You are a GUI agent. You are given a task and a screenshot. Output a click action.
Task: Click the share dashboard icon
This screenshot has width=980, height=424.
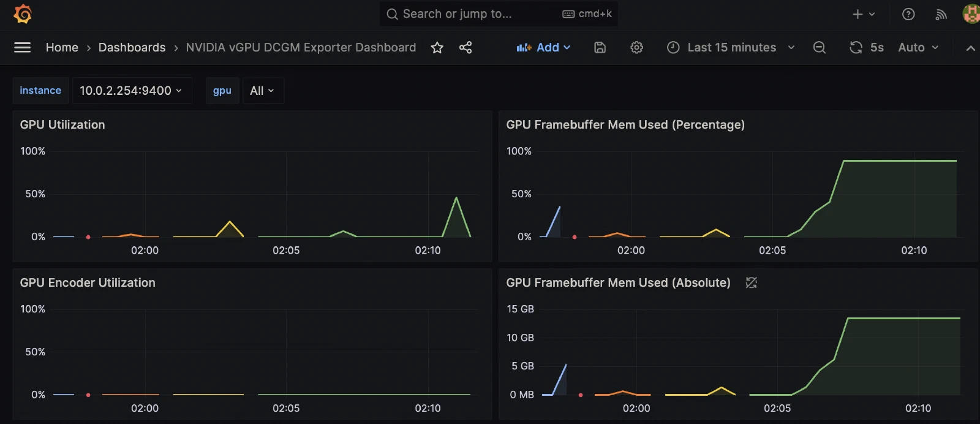coord(466,47)
